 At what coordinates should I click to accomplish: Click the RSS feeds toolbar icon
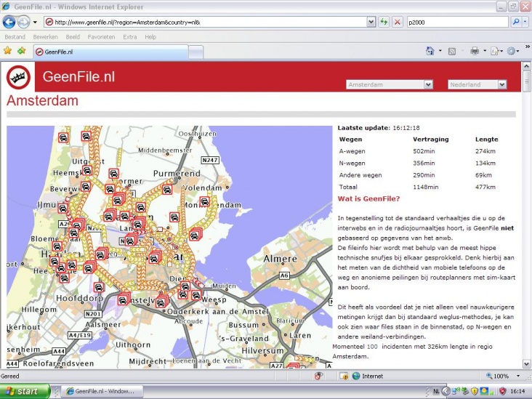click(452, 51)
